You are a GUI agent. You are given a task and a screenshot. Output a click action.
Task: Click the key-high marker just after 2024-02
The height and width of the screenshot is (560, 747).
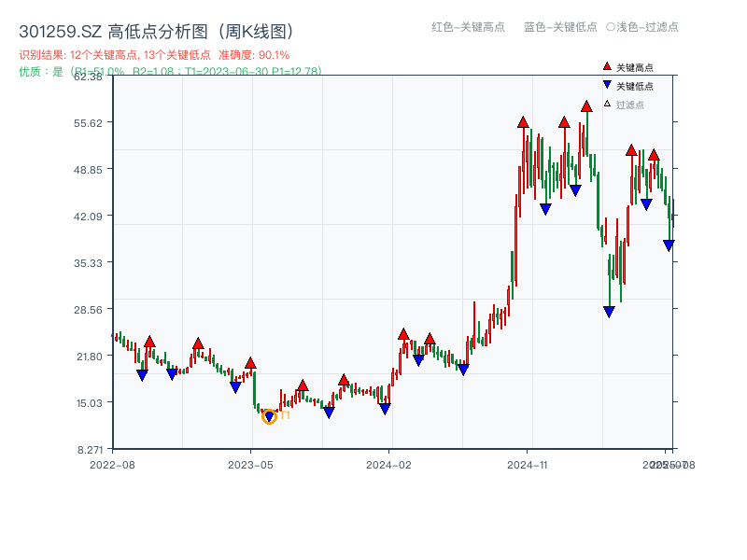403,334
